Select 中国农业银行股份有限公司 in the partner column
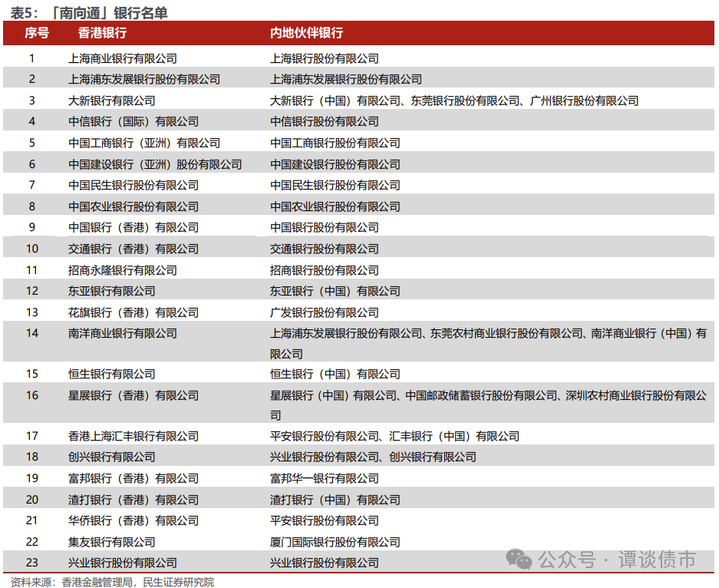719x588 pixels. (335, 206)
